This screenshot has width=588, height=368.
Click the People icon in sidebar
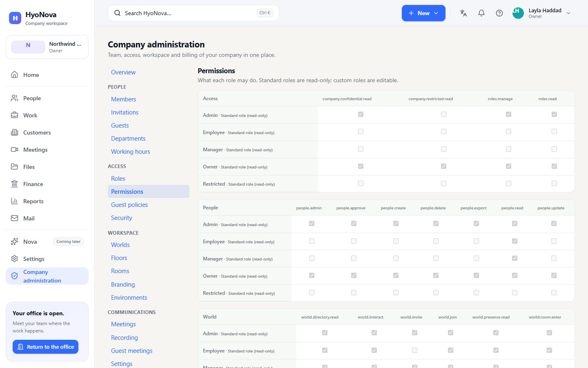click(x=15, y=98)
